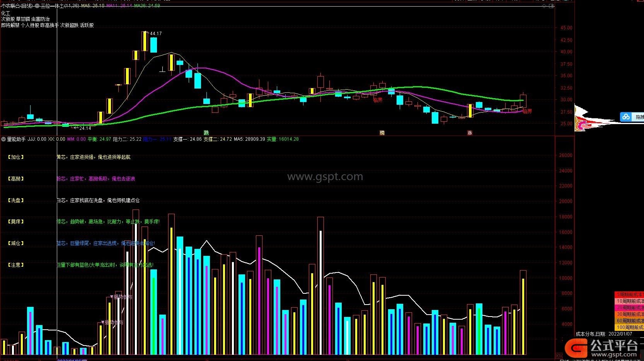644x361 pixels.
Task: Open the main chart indicator dropdown arrow
Action: point(37,6)
